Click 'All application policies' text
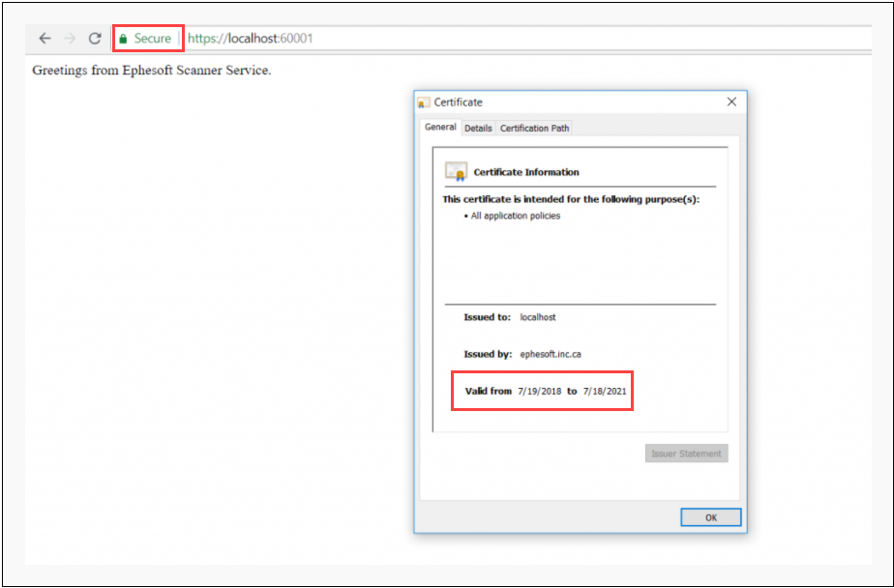This screenshot has height=588, width=894. click(x=516, y=216)
